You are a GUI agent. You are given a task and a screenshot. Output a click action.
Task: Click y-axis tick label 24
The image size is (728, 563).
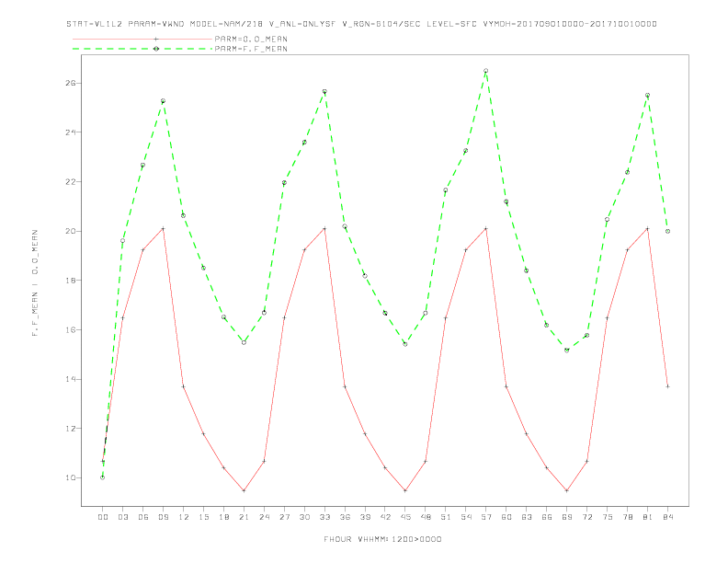tap(71, 132)
